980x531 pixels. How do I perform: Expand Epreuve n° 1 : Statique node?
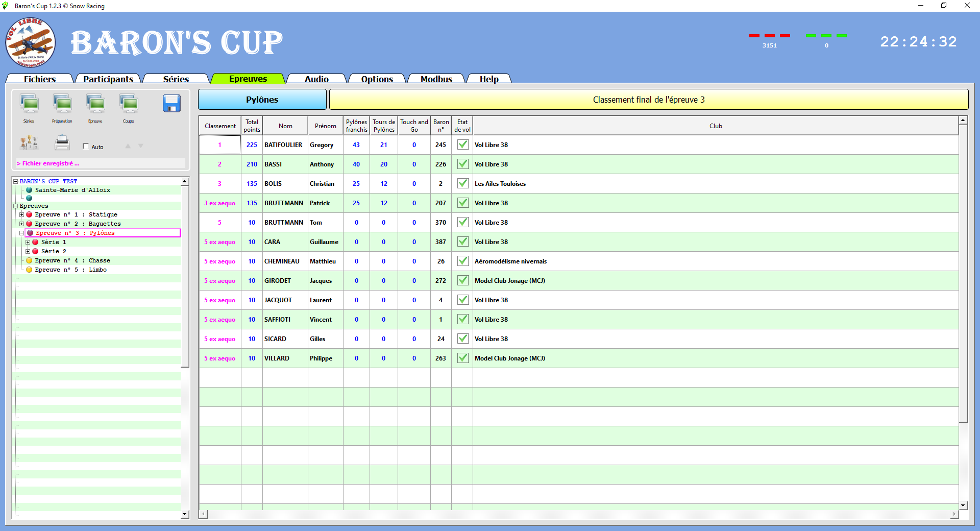(21, 214)
